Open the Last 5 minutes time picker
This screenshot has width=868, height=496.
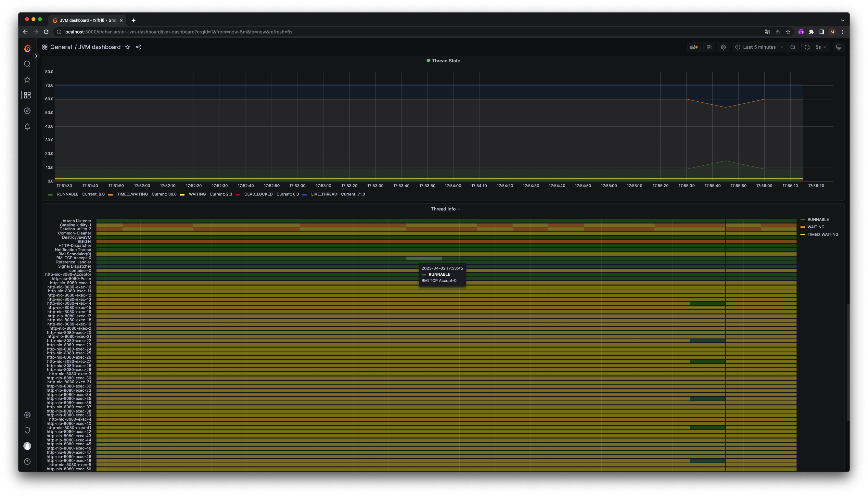pyautogui.click(x=759, y=47)
